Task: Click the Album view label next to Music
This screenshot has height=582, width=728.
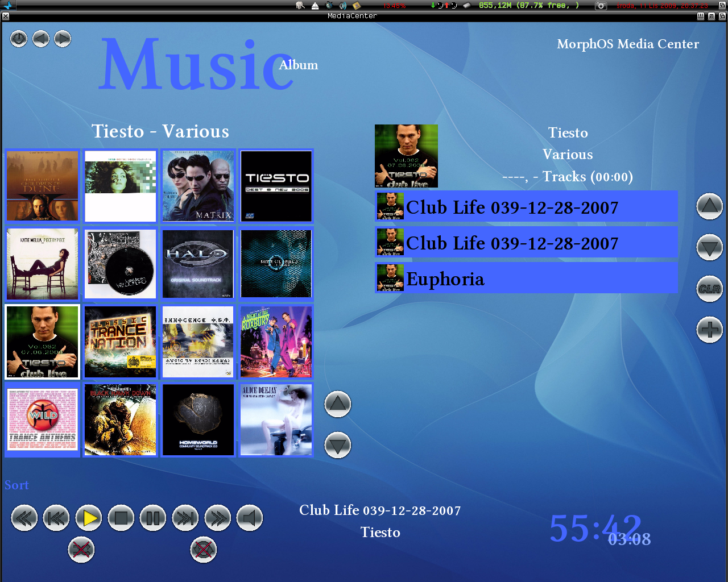Action: (x=299, y=65)
